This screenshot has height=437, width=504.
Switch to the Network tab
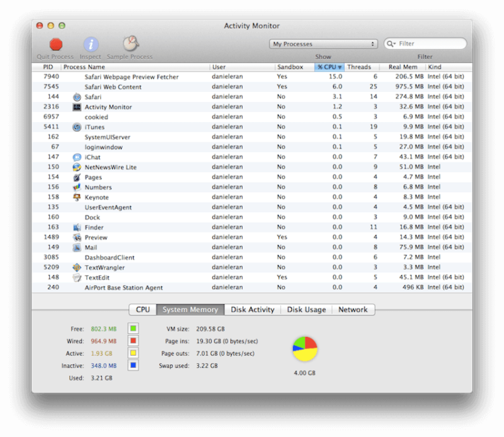tap(353, 309)
